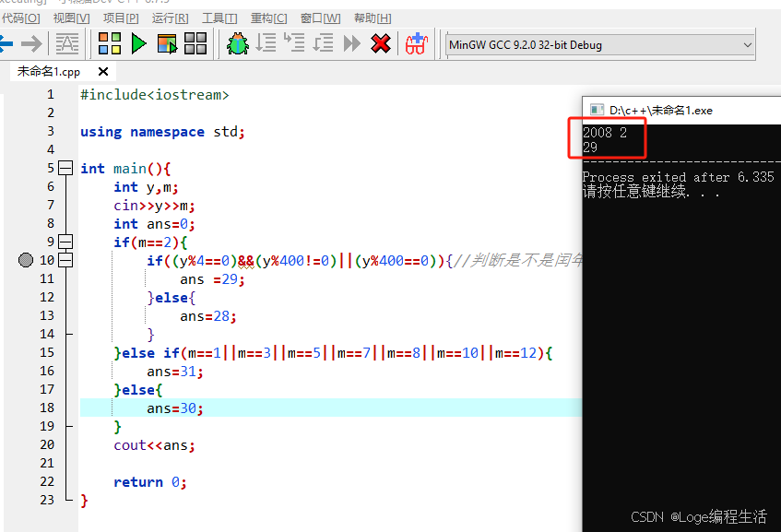Viewport: 781px width, 532px height.
Task: Rebuild all with the gray squares icon
Action: coord(195,43)
